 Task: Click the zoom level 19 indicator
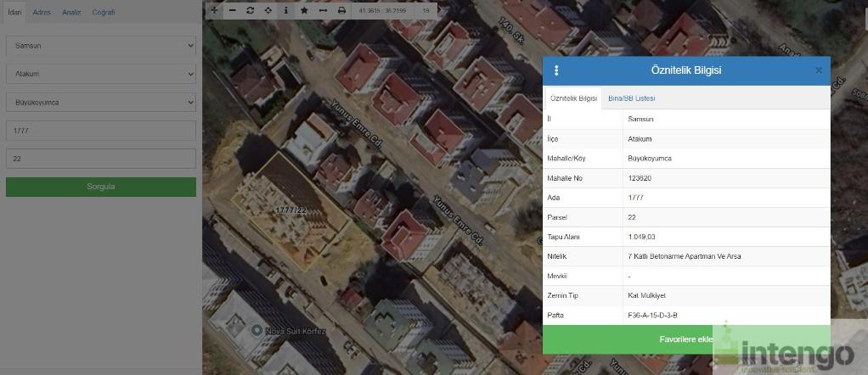point(426,10)
